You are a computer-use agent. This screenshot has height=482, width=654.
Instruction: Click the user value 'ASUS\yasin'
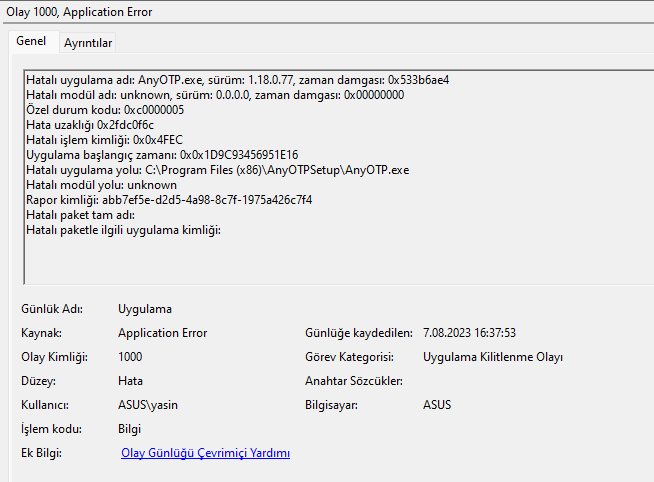click(x=148, y=405)
